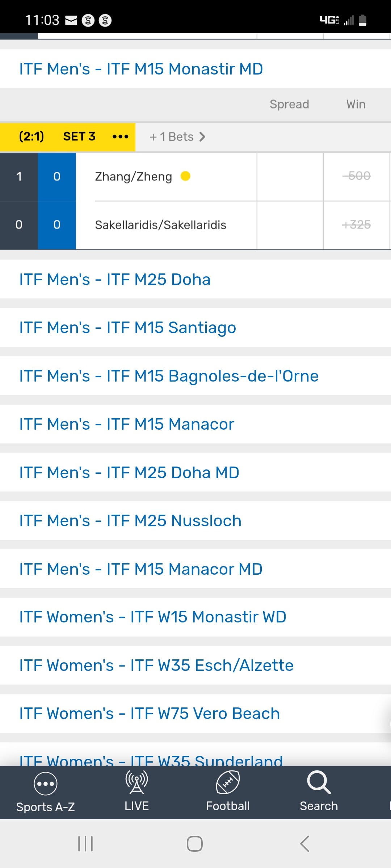Collapse ITF M15 Monastir MD header

pos(141,69)
